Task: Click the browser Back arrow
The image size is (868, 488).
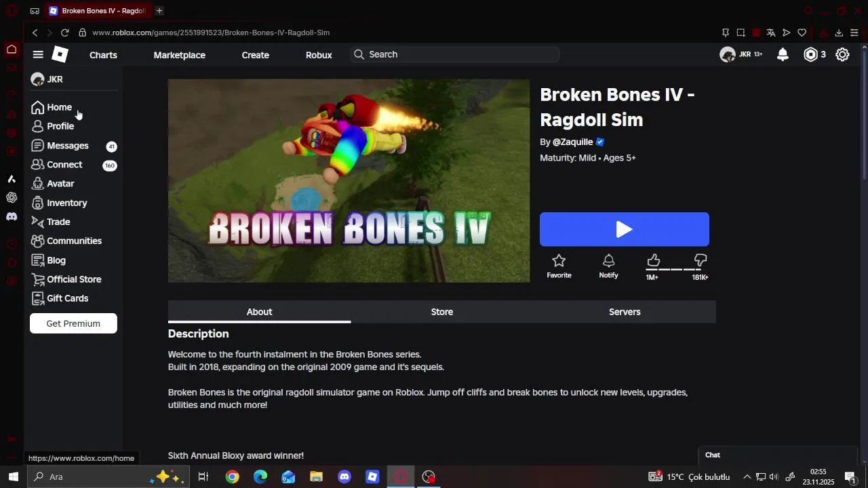Action: point(35,33)
